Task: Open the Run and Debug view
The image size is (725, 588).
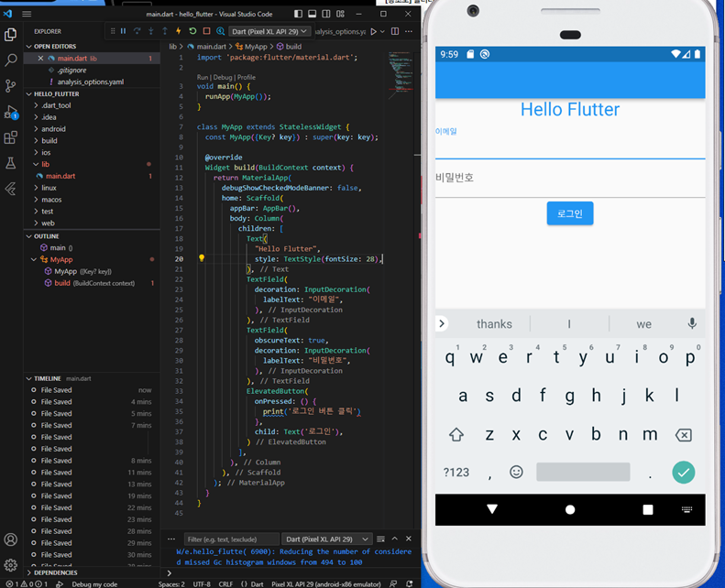Action: pyautogui.click(x=10, y=112)
